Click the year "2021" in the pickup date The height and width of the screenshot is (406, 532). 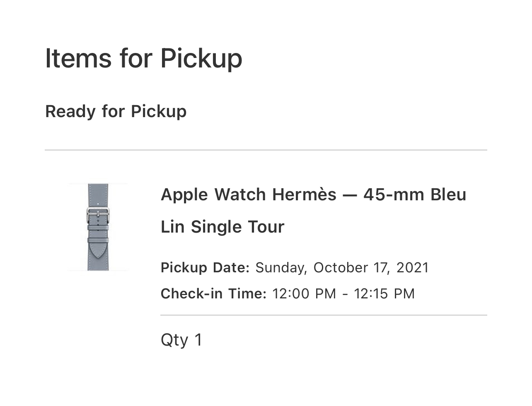click(413, 267)
